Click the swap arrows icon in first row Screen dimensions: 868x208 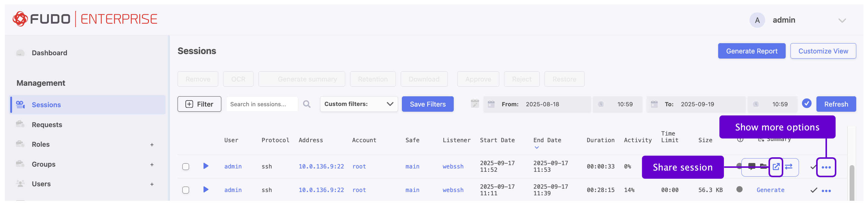pos(789,167)
